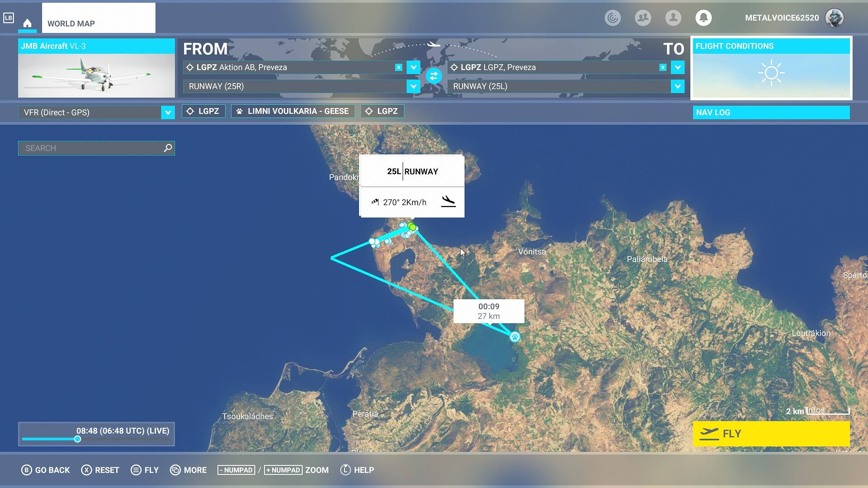The image size is (868, 488).
Task: Clear the departure airport with x button
Action: 398,67
